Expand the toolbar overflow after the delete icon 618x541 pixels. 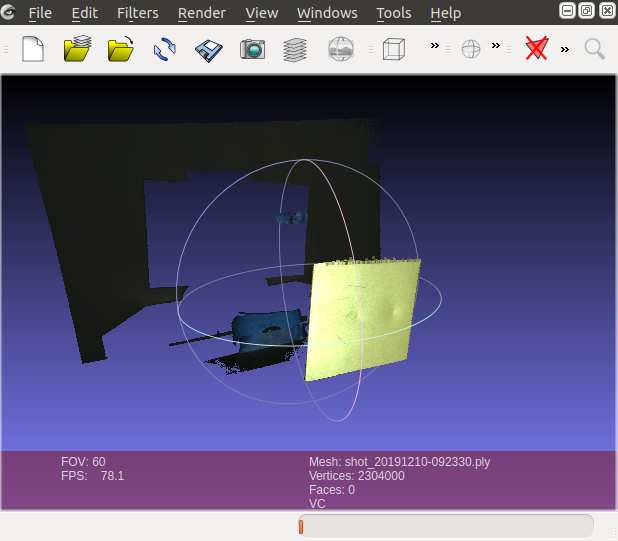[564, 49]
